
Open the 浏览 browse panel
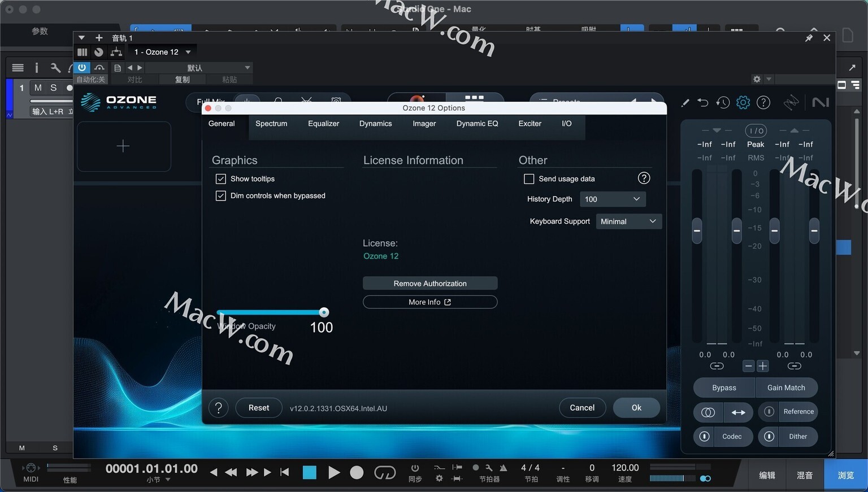(x=846, y=475)
